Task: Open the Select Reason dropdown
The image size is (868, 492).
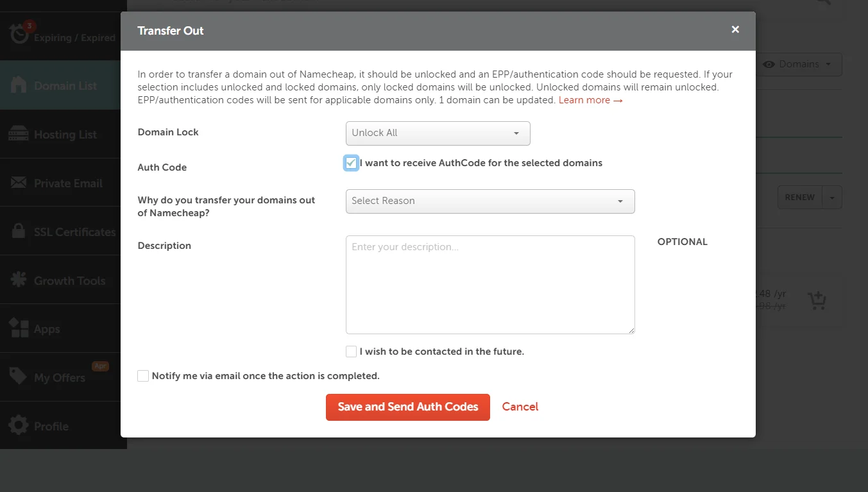Action: coord(490,201)
